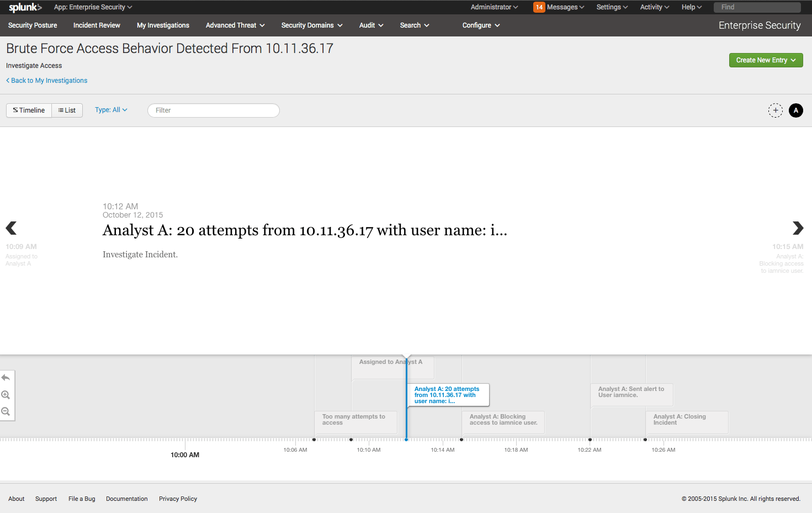Click the Analyst A avatar icon

coord(795,110)
